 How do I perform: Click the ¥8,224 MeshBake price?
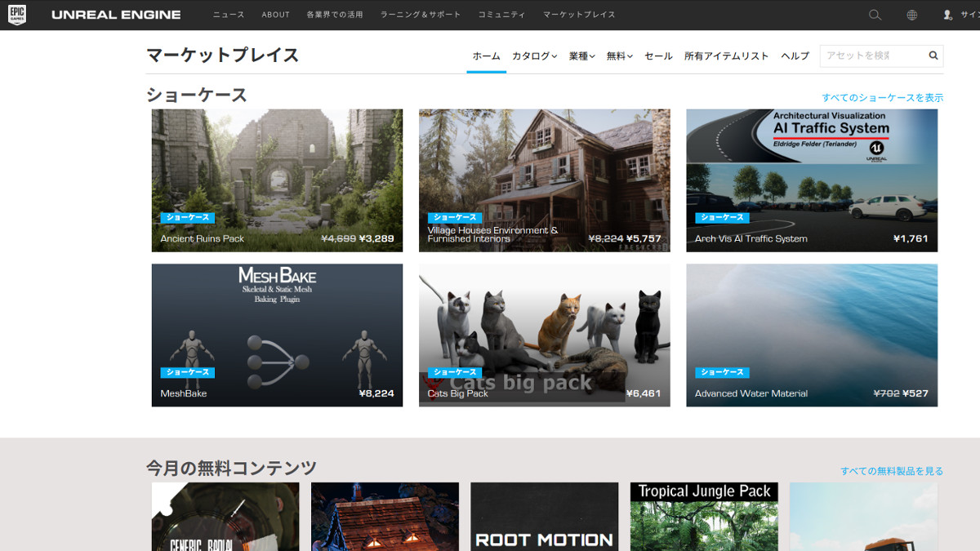[376, 393]
